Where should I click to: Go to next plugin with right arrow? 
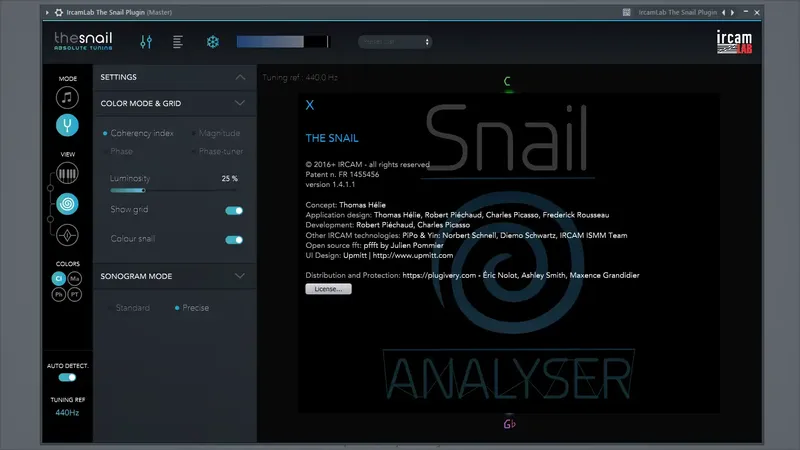[x=733, y=12]
